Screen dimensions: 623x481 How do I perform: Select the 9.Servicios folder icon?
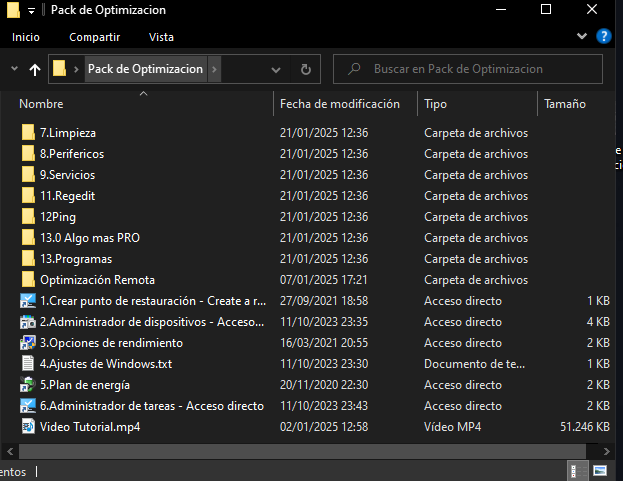coord(28,175)
